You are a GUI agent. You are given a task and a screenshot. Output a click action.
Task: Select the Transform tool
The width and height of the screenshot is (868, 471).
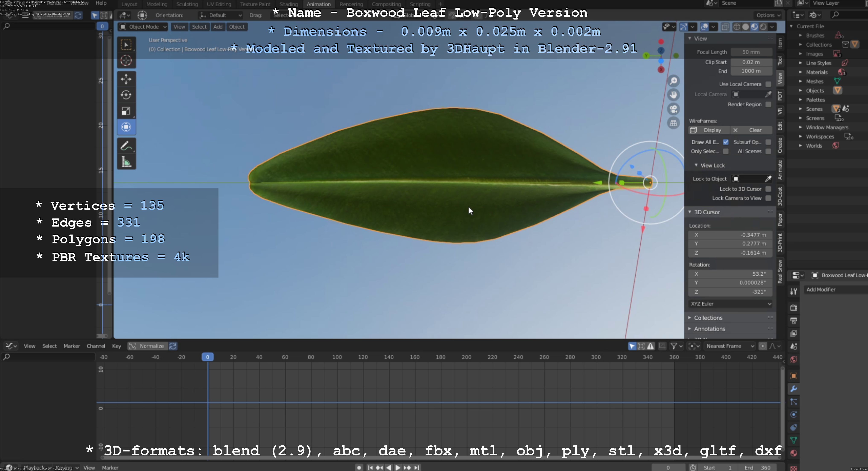[126, 127]
